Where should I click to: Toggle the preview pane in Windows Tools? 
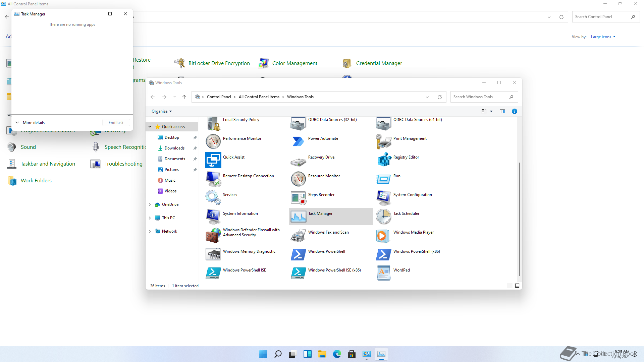tap(502, 111)
